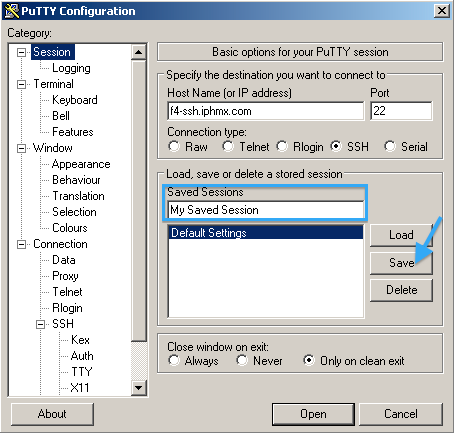Click the Save session button

click(401, 263)
